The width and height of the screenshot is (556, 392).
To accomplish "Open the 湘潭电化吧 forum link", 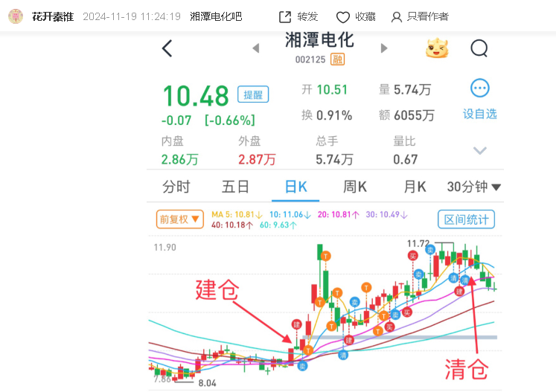I will 216,16.
